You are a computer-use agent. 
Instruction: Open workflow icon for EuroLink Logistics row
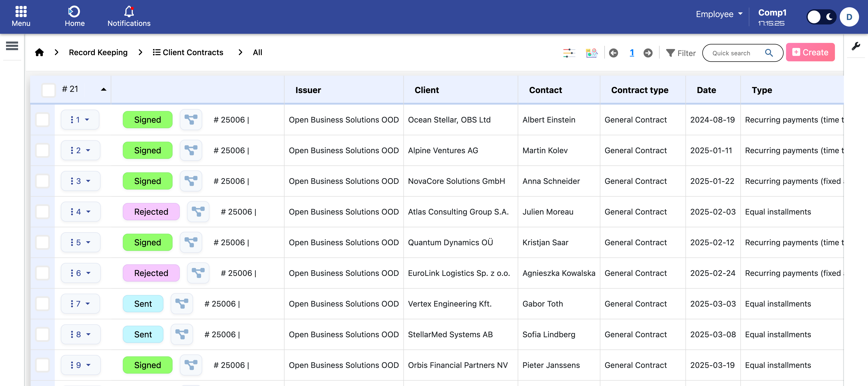[x=198, y=273]
